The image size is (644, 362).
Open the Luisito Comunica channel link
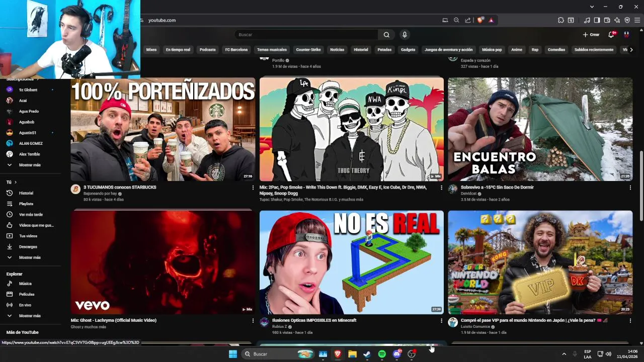[475, 327]
